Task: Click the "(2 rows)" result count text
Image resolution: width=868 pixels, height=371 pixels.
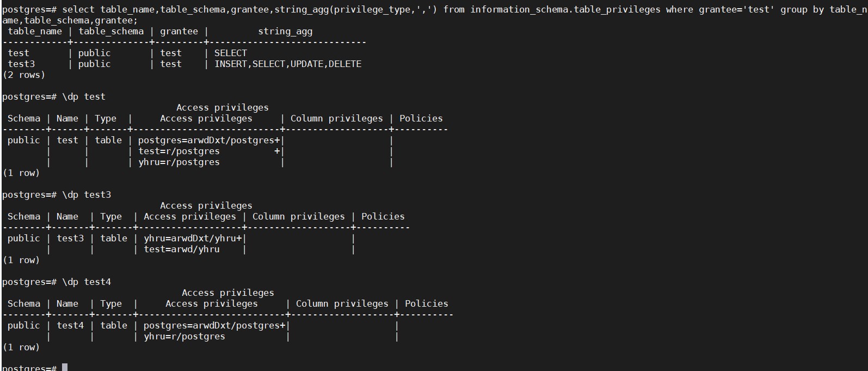Action: [x=24, y=75]
